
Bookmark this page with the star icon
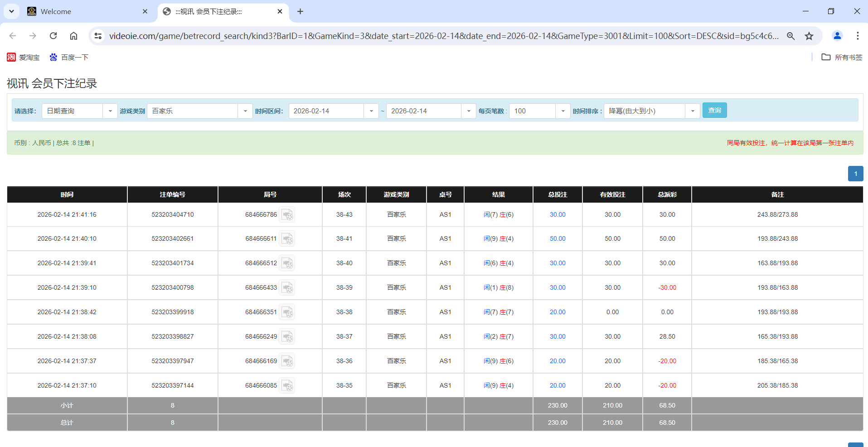(x=809, y=36)
